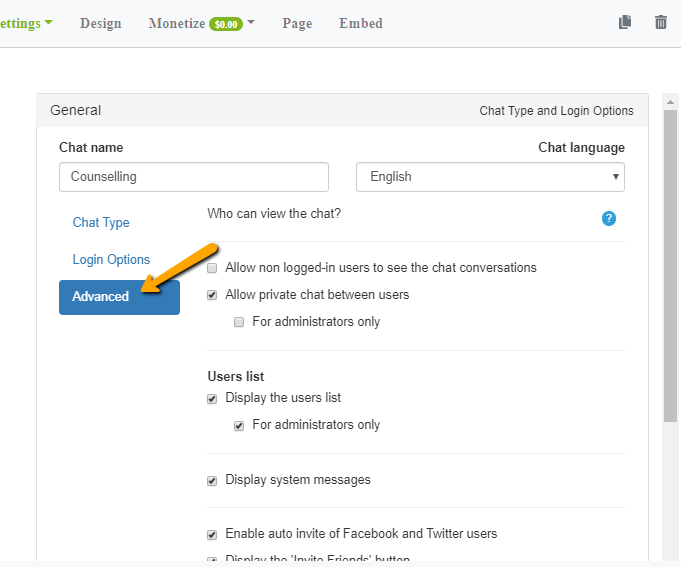The height and width of the screenshot is (567, 681).
Task: Switch to the Design tab
Action: [100, 23]
